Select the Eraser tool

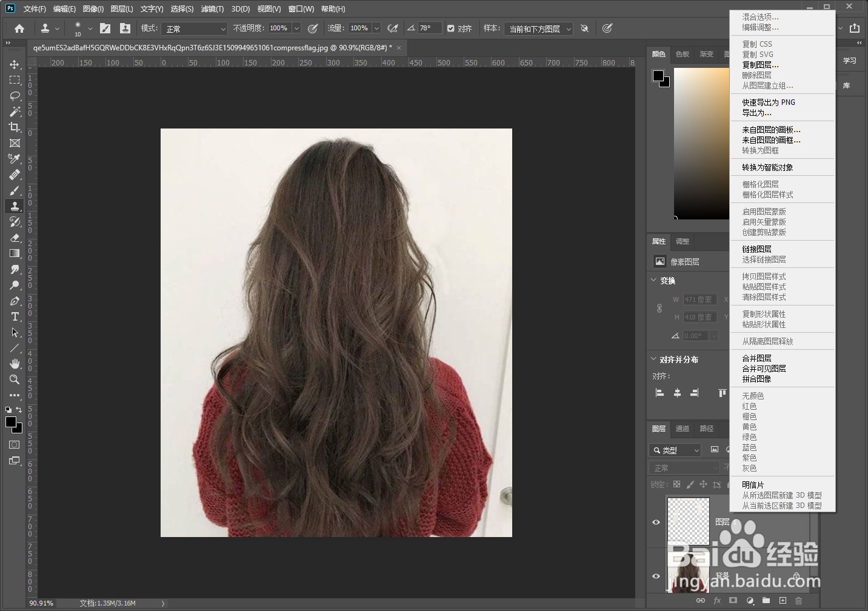[x=15, y=238]
